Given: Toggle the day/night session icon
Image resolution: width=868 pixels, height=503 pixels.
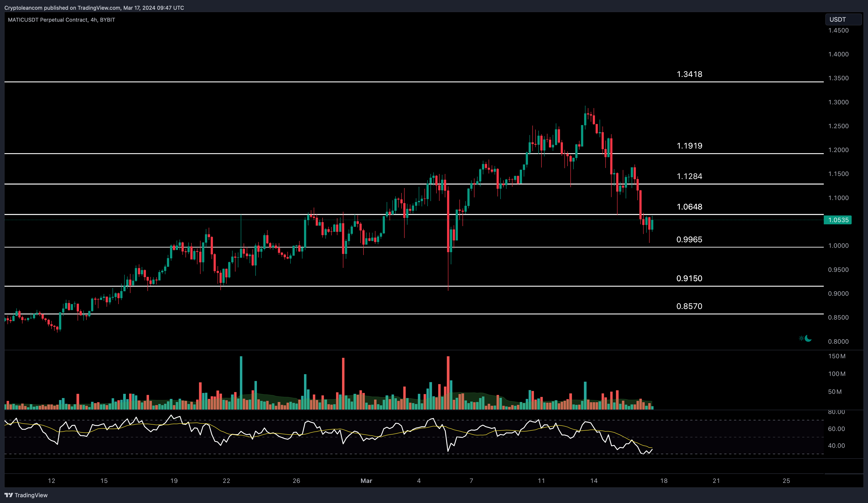Looking at the screenshot, I should 805,338.
